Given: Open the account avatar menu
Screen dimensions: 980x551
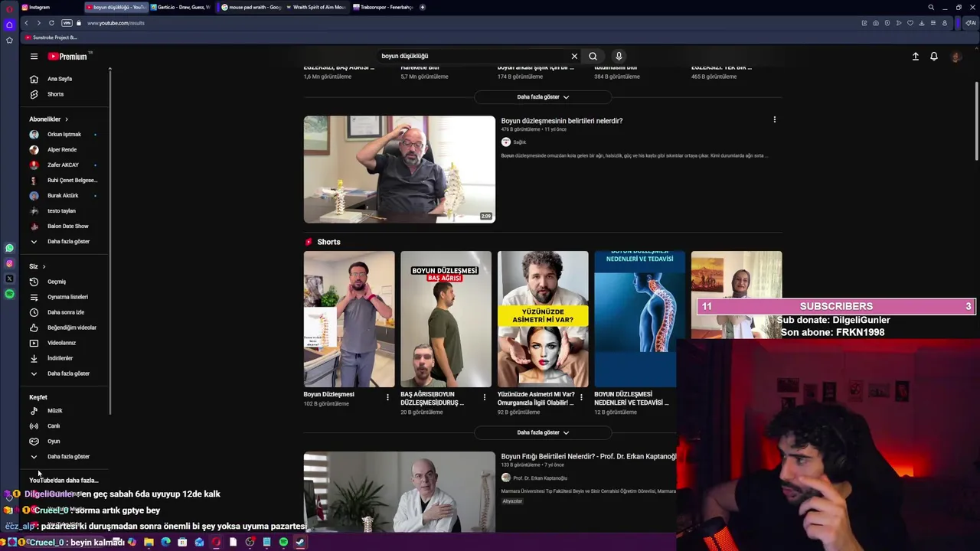Looking at the screenshot, I should tap(955, 57).
